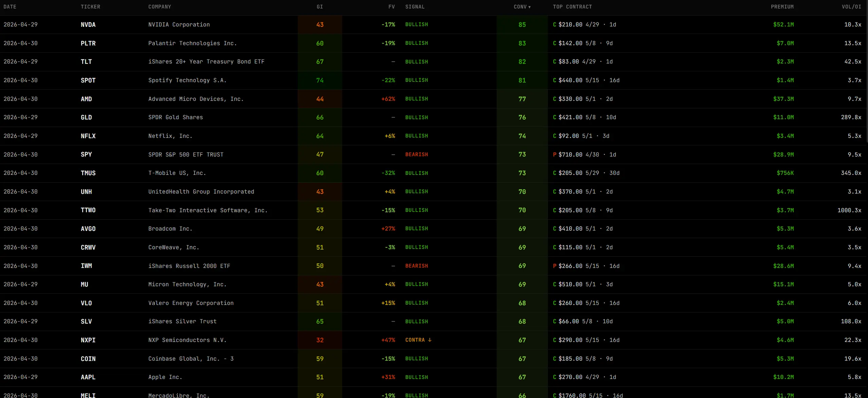Sort by SIGNAL column header
This screenshot has height=398, width=868.
(x=415, y=7)
